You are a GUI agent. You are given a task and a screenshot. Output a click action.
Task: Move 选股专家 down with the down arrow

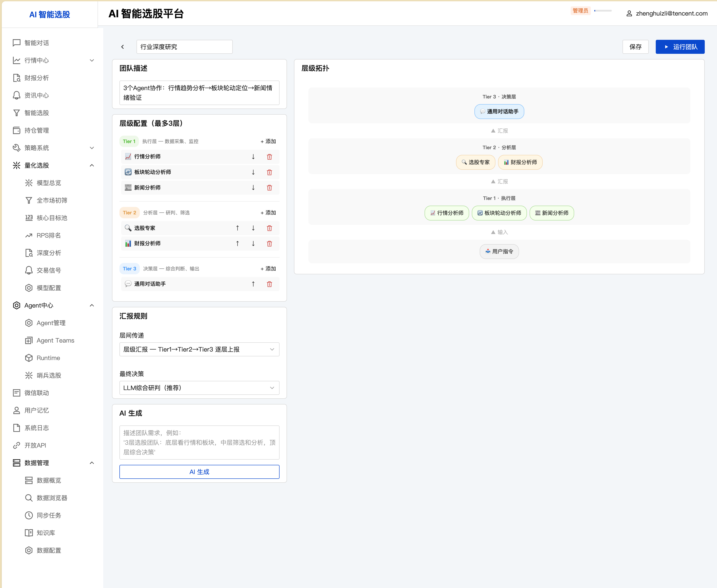(253, 228)
